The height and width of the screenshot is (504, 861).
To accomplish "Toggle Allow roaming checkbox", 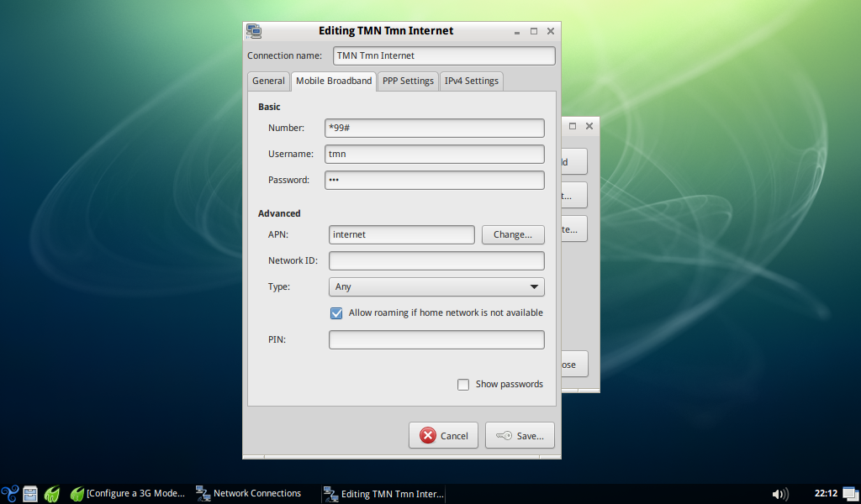I will 336,313.
